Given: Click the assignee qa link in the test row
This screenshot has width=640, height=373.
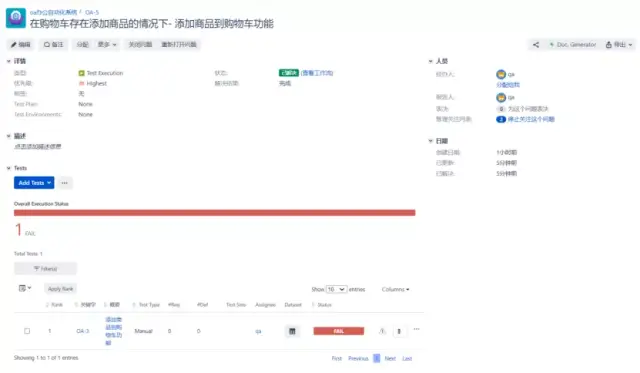Looking at the screenshot, I should (258, 331).
